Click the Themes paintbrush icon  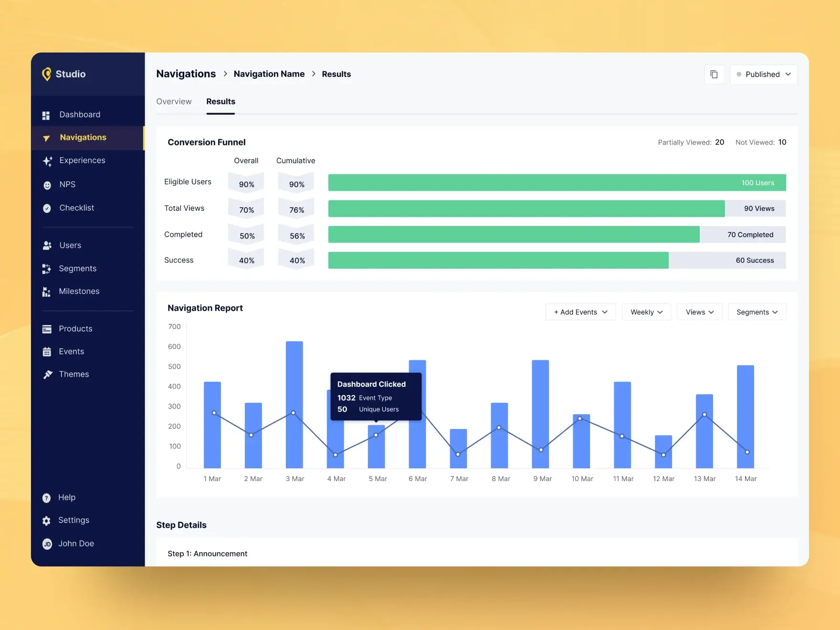coord(47,375)
